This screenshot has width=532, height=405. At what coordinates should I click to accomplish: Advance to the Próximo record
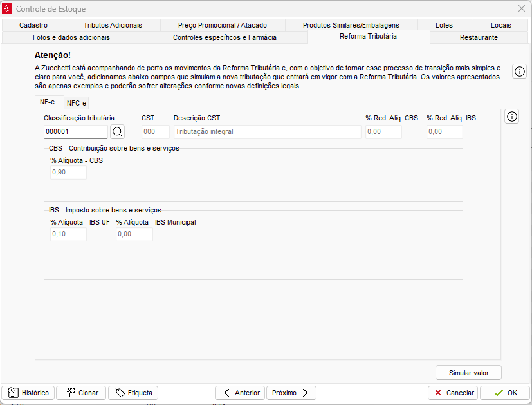[x=291, y=393]
